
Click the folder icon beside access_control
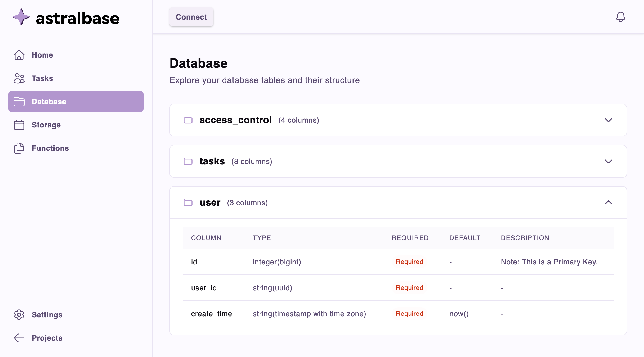click(188, 120)
